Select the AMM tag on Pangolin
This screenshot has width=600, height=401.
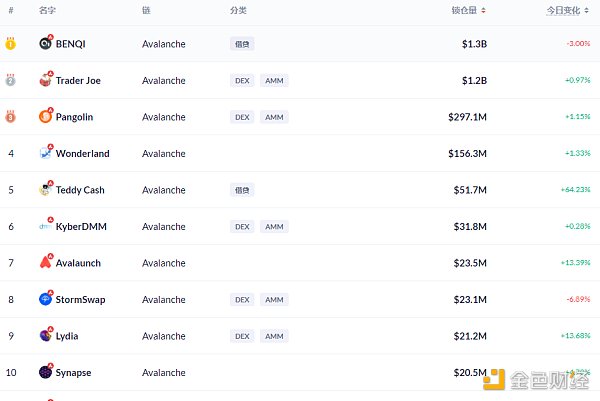[x=274, y=117]
